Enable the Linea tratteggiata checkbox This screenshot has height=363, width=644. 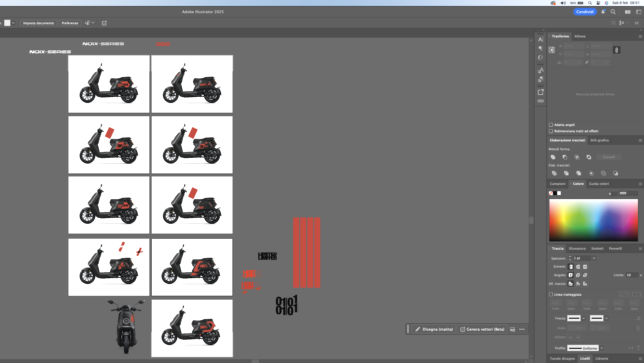551,294
